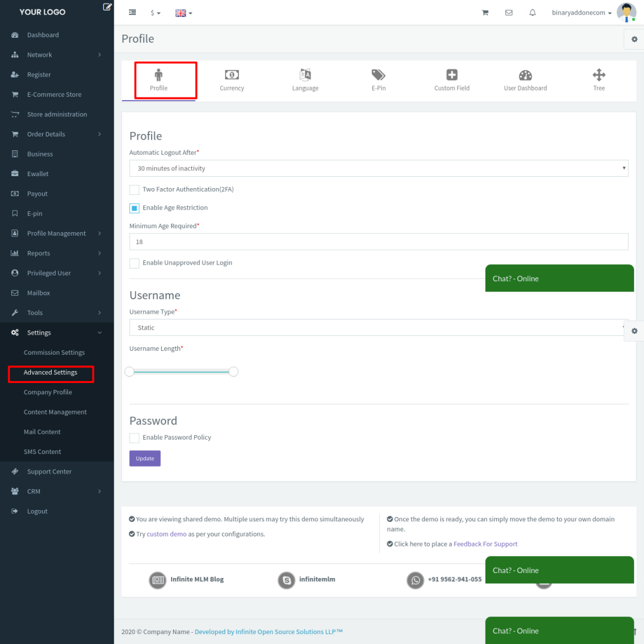Expand the Reports sidebar menu
Screen dimensions: 644x644
[57, 253]
